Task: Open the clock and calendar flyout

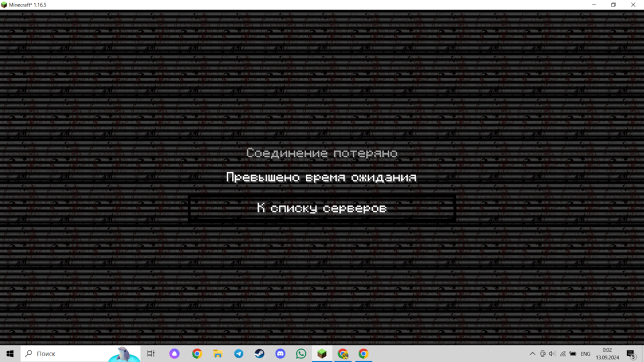Action: click(x=607, y=354)
